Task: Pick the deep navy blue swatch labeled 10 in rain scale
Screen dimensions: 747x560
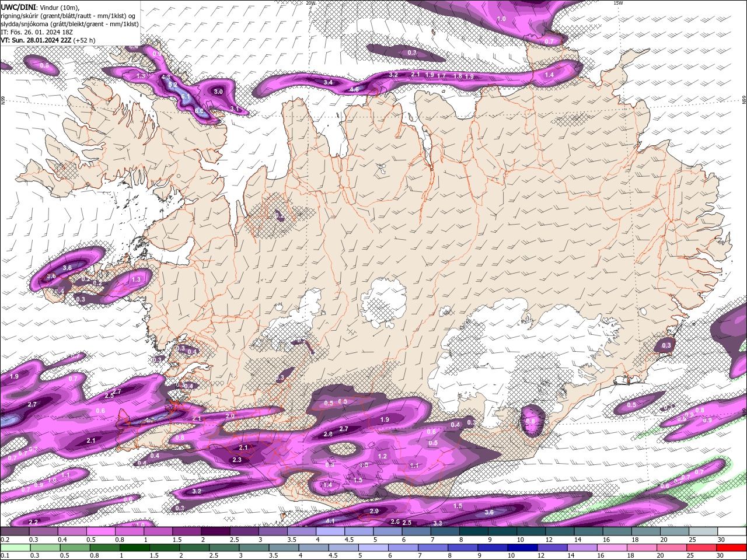Action: 523,548
